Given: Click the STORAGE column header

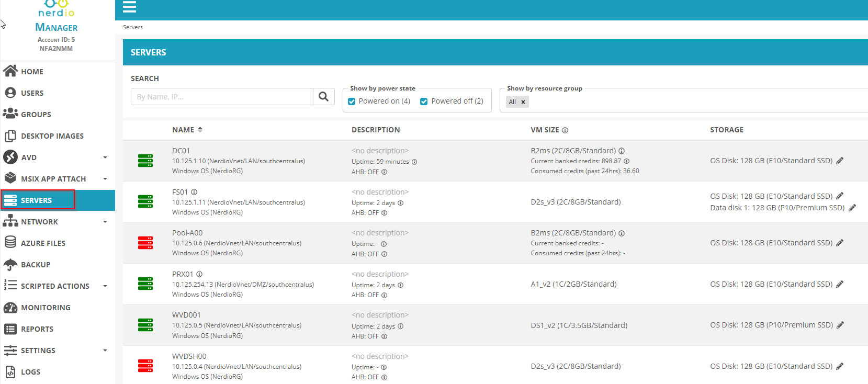Looking at the screenshot, I should [727, 130].
